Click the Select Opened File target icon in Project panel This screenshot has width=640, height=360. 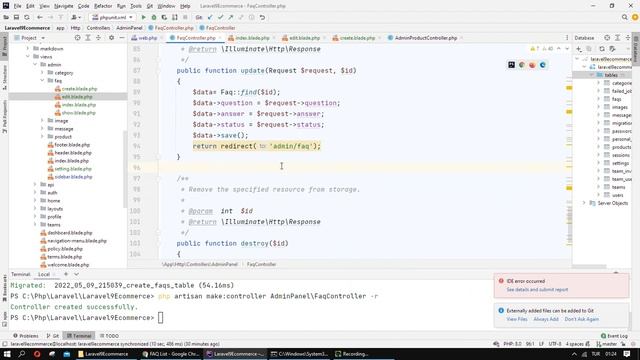(78, 38)
